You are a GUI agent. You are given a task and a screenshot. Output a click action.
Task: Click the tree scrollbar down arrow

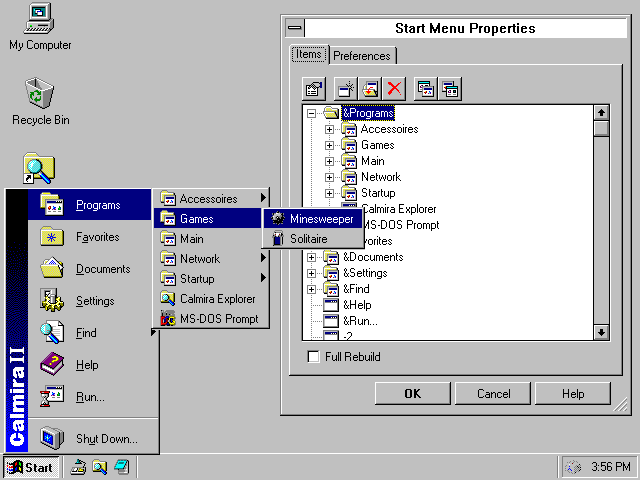click(601, 332)
